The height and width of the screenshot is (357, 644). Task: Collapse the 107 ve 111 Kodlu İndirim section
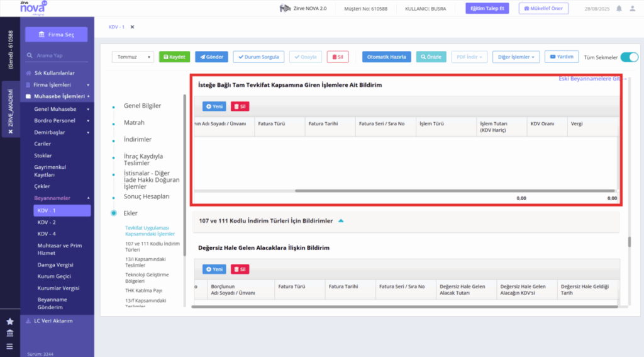341,221
